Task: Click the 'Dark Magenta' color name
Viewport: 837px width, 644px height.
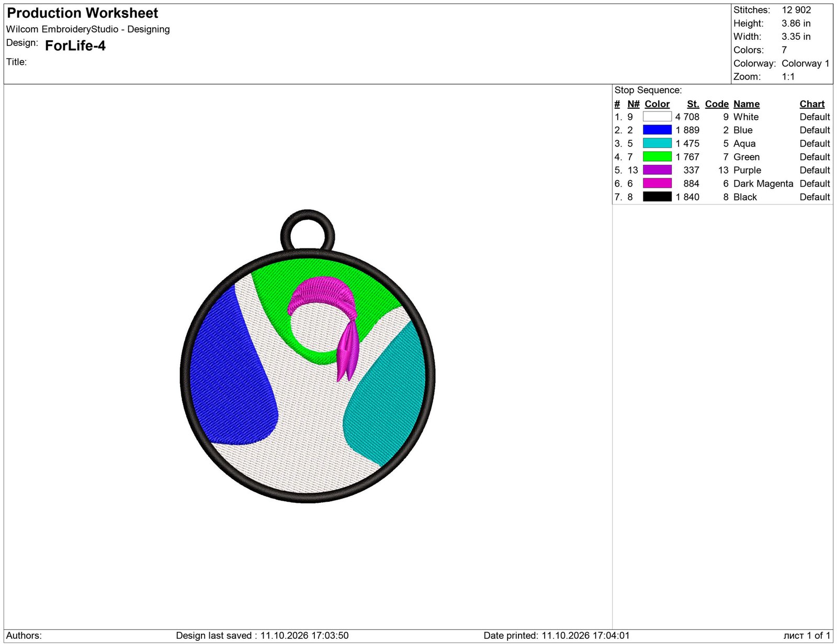Action: 763,184
